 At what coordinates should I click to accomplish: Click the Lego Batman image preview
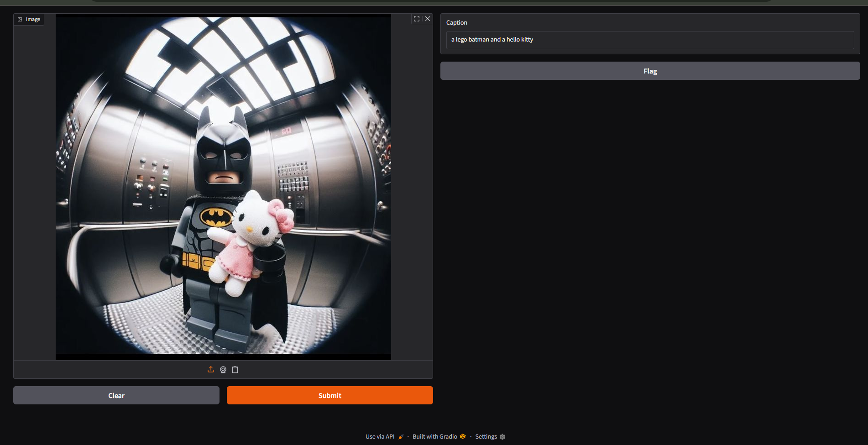[x=223, y=187]
